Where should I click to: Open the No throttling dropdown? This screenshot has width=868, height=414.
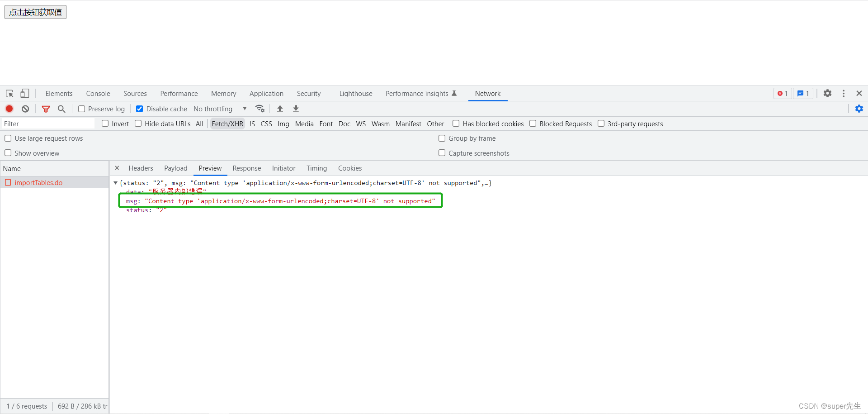click(x=219, y=109)
